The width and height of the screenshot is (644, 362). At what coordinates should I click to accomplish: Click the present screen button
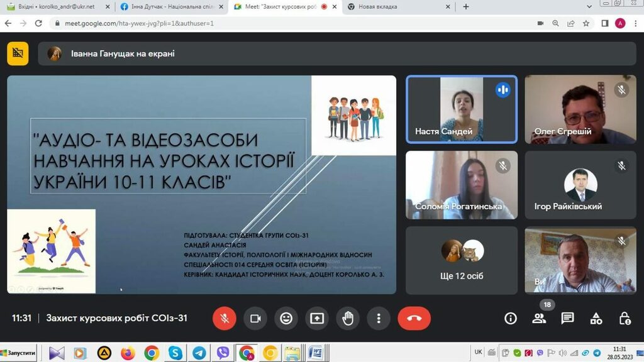click(x=317, y=319)
